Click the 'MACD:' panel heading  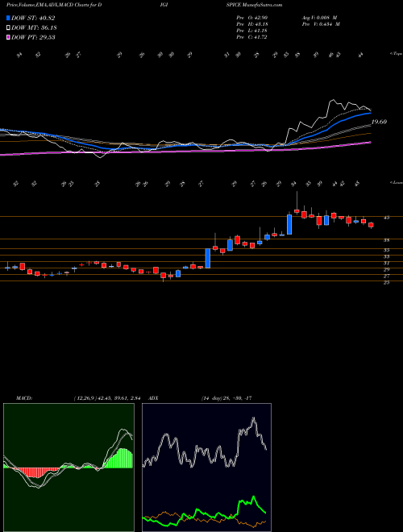point(23,398)
